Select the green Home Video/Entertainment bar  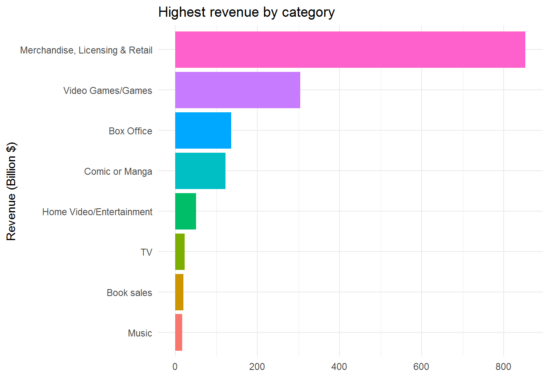pos(185,212)
